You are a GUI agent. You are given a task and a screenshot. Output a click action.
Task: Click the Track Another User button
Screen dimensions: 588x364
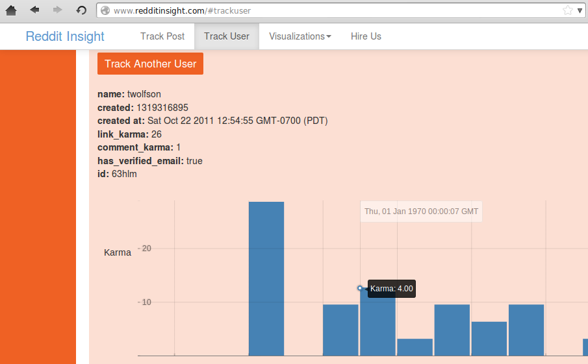point(150,64)
